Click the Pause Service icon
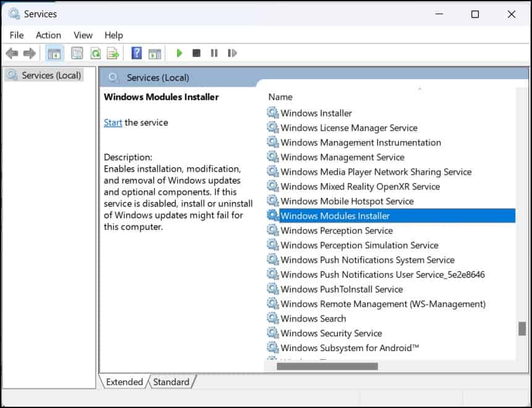This screenshot has width=532, height=408. (214, 53)
